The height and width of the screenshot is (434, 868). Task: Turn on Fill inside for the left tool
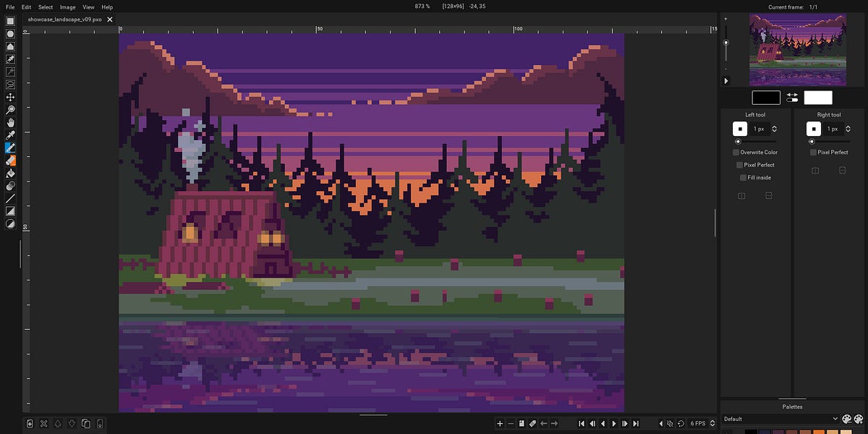(x=744, y=177)
